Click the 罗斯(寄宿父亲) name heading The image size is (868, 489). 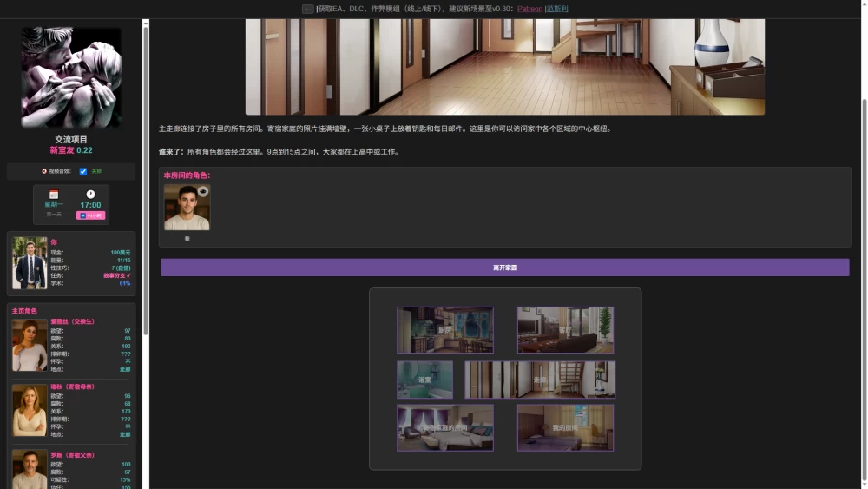(73, 454)
